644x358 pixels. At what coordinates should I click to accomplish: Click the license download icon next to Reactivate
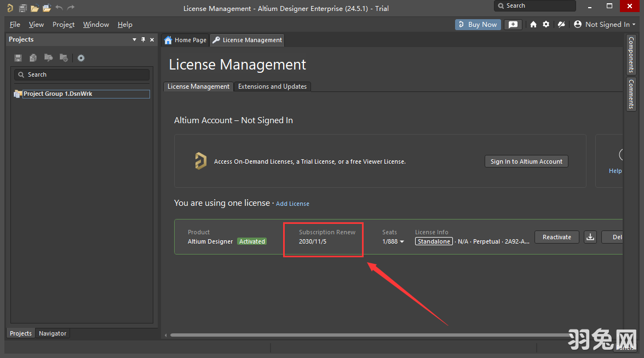(x=590, y=237)
